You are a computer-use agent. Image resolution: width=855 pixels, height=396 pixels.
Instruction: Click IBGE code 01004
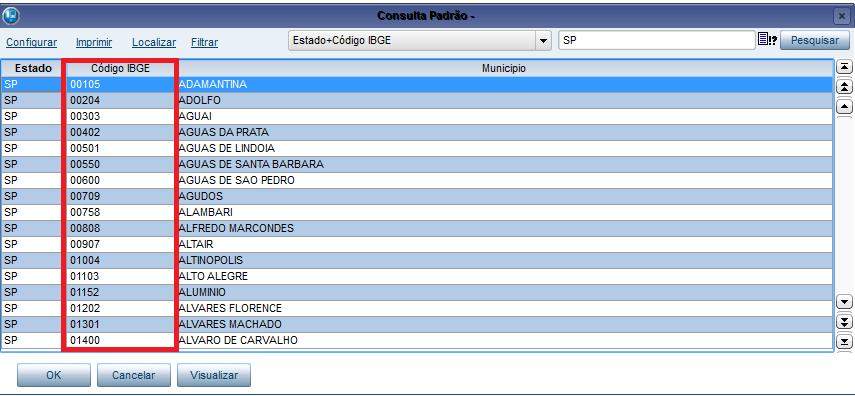tap(85, 260)
